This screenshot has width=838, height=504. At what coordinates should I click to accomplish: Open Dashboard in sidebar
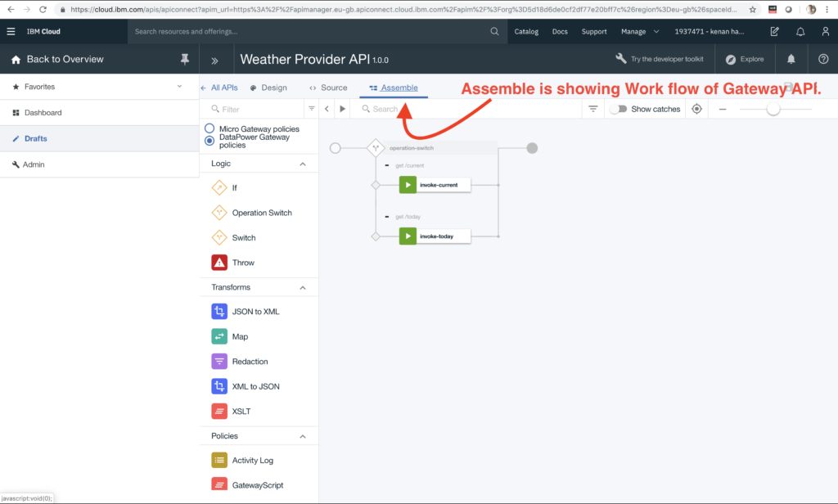(99, 113)
